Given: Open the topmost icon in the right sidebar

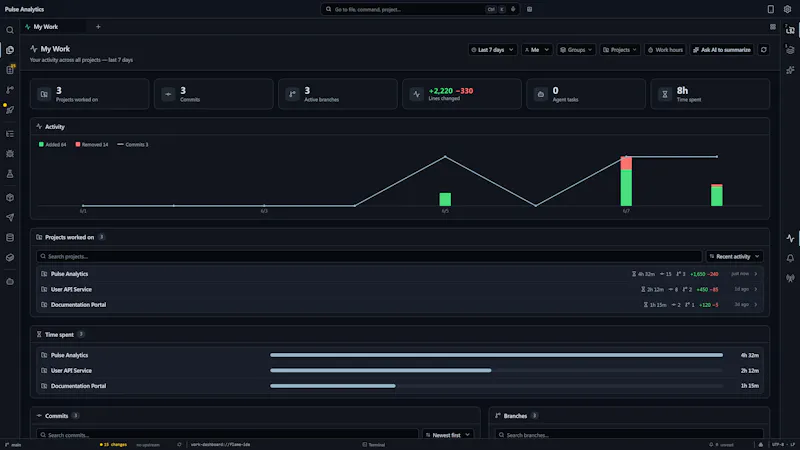Looking at the screenshot, I should click(790, 30).
